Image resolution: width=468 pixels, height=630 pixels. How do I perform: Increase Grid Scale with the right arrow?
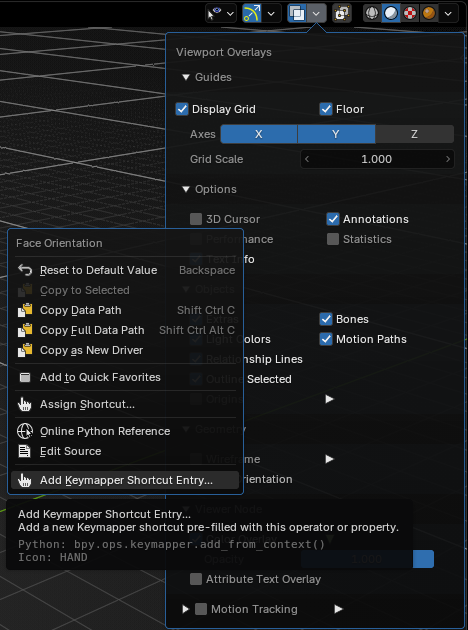pos(448,159)
